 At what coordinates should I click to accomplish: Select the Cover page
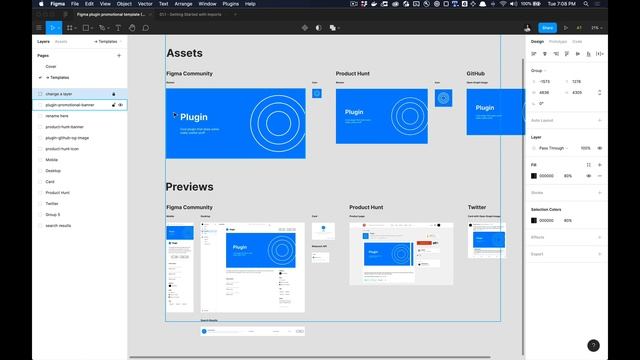51,67
